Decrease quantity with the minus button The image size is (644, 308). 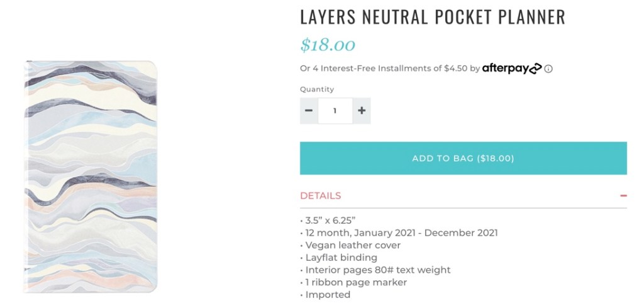click(309, 110)
